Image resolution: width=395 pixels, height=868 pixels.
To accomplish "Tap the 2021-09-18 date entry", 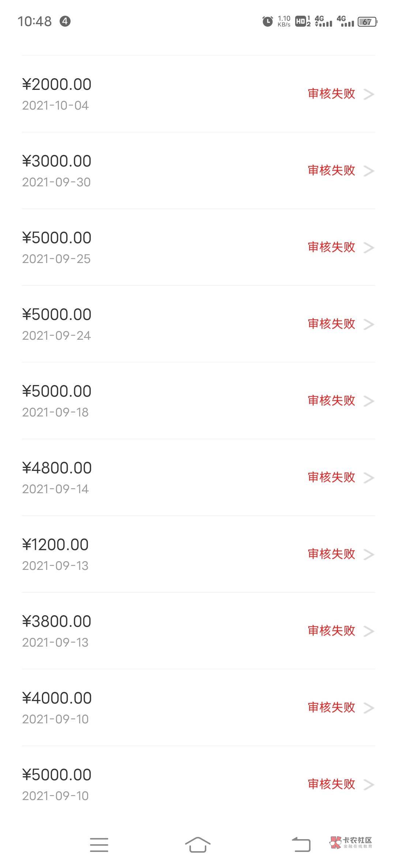I will 55,412.
